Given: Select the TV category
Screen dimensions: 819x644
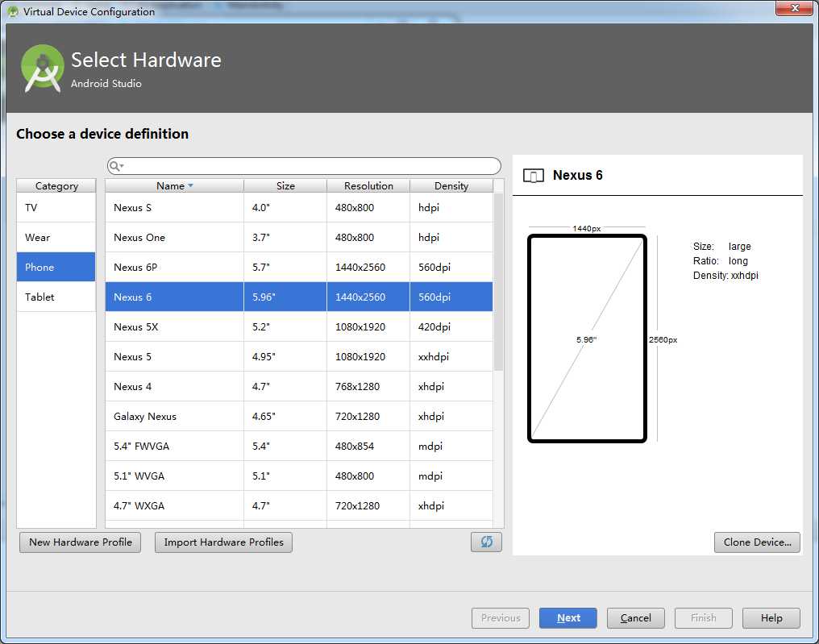Looking at the screenshot, I should [56, 207].
